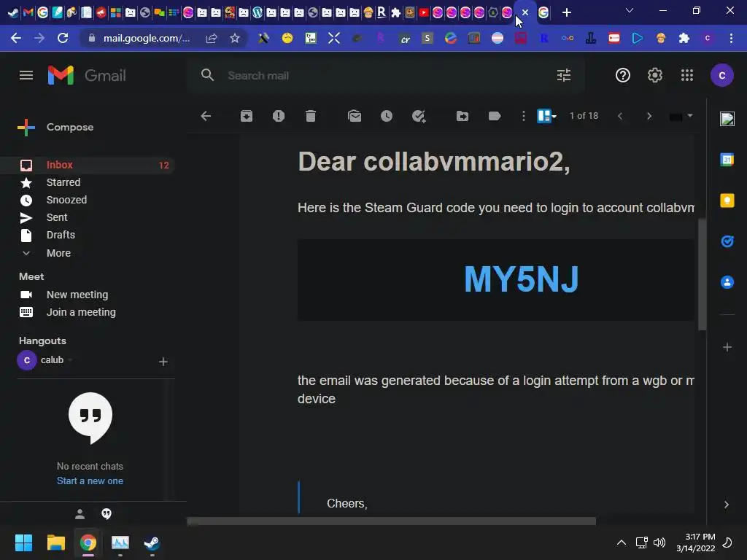Click Compose button
The width and height of the screenshot is (747, 560).
click(x=55, y=127)
